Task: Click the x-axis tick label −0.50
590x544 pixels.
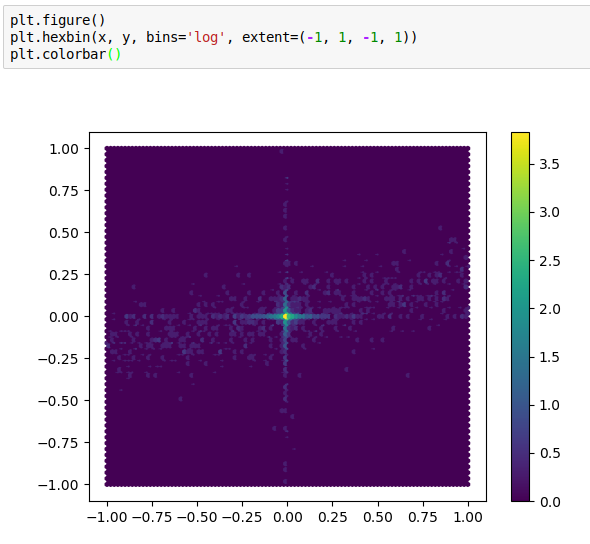Action: (x=197, y=517)
